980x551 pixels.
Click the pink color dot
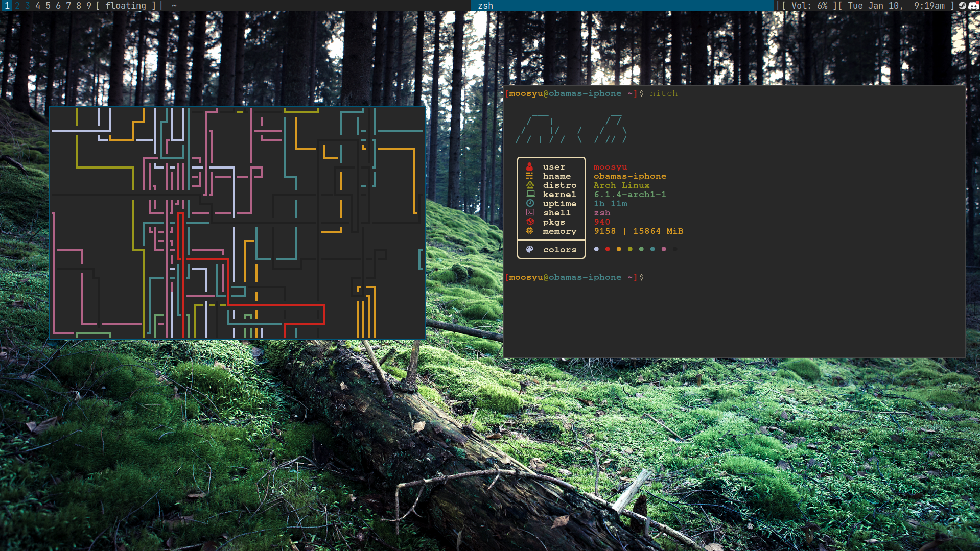[664, 249]
